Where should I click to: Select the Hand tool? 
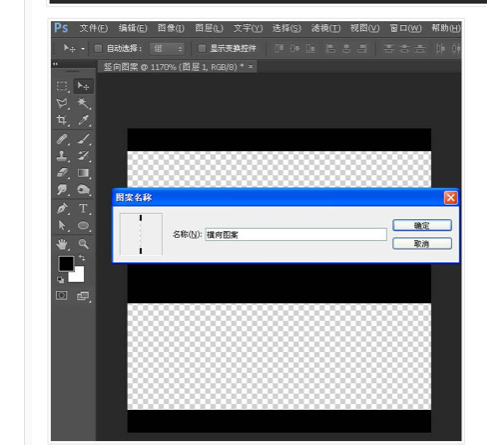point(62,244)
